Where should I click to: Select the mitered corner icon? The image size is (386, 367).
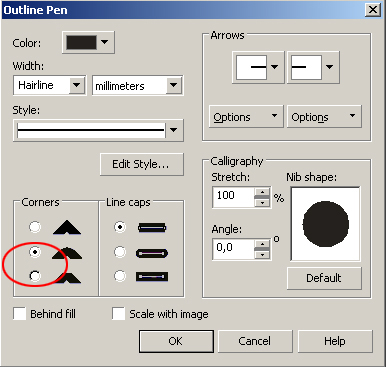pos(67,227)
